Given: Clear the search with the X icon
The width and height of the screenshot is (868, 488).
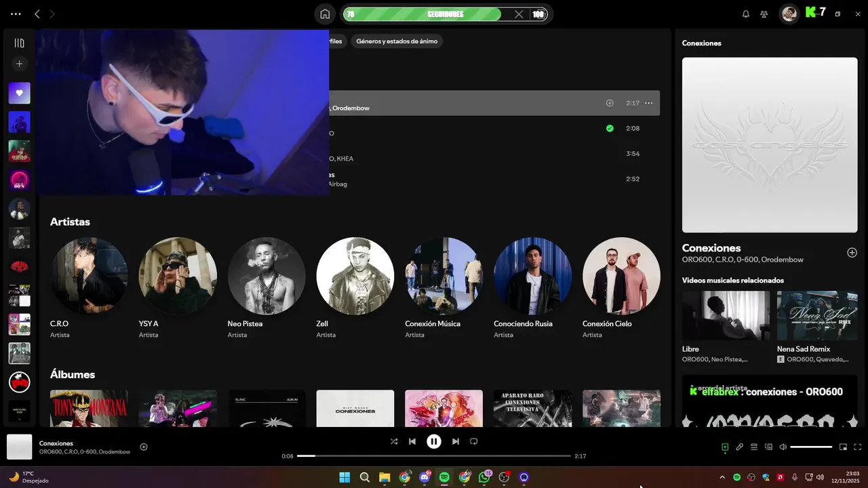Looking at the screenshot, I should 519,14.
